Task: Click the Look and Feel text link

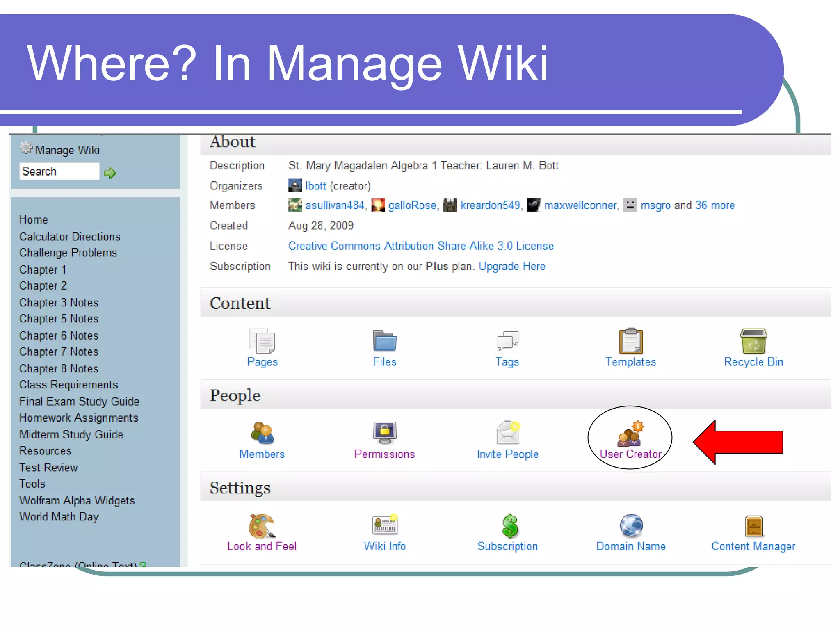Action: 262,547
